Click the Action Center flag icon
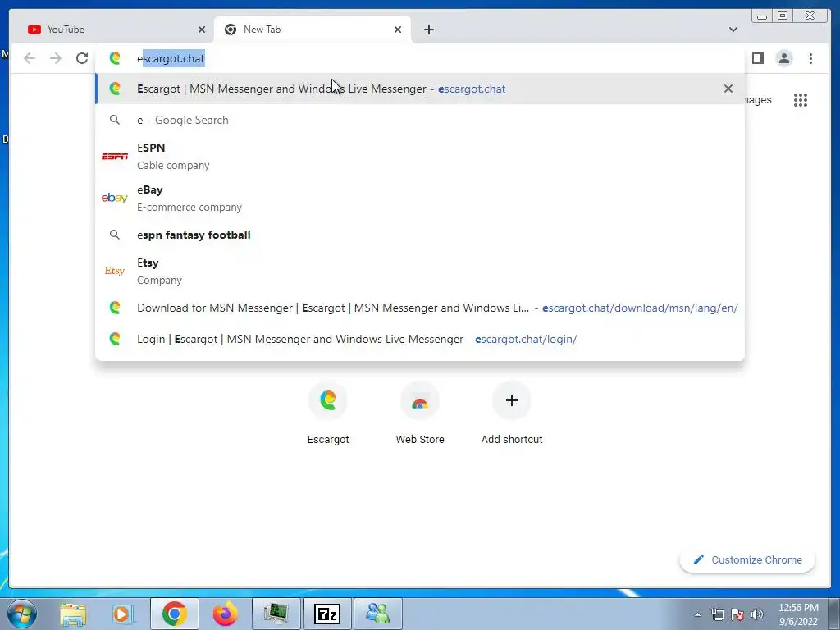 coord(737,614)
